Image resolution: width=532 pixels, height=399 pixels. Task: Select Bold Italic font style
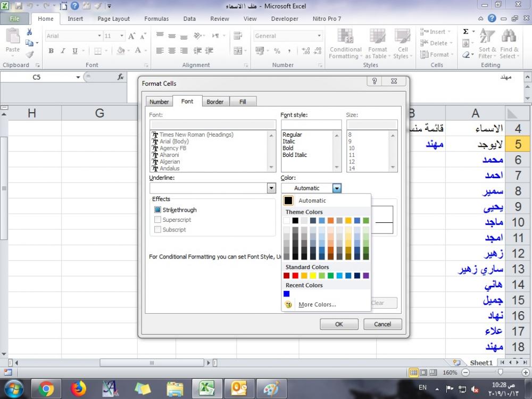click(295, 155)
